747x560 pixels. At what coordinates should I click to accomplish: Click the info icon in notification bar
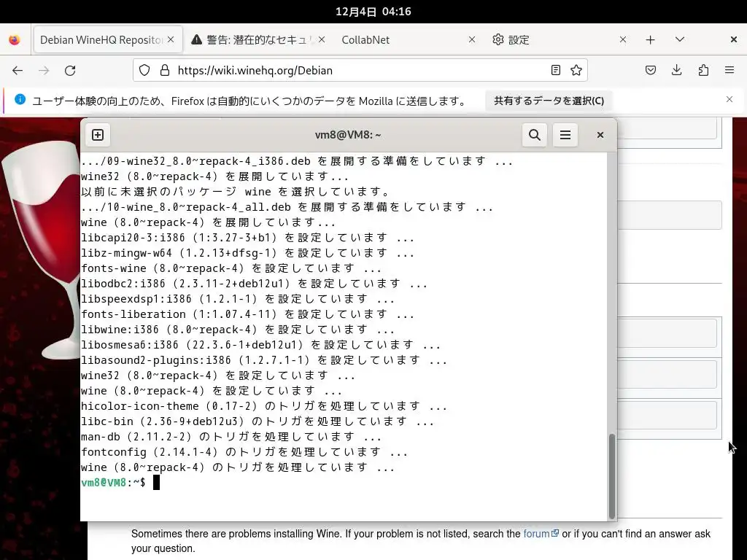coord(20,99)
